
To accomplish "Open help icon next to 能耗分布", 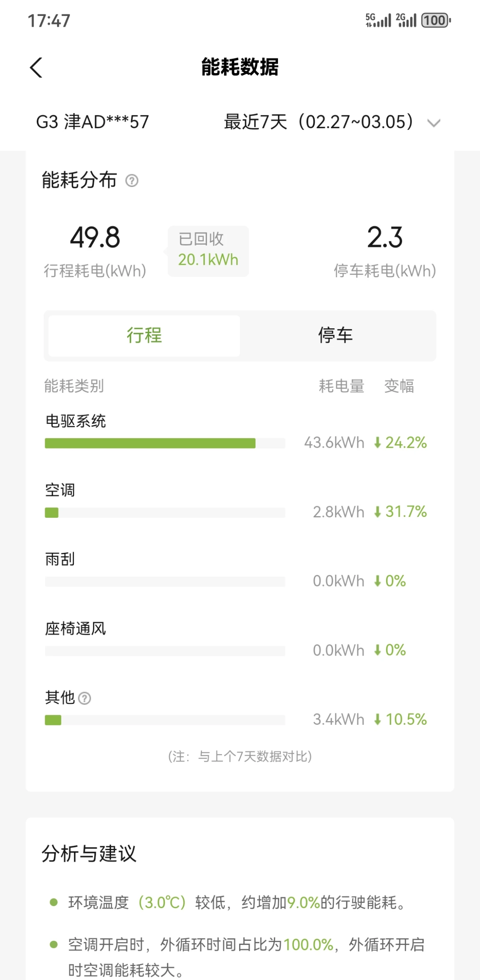I will point(132,181).
